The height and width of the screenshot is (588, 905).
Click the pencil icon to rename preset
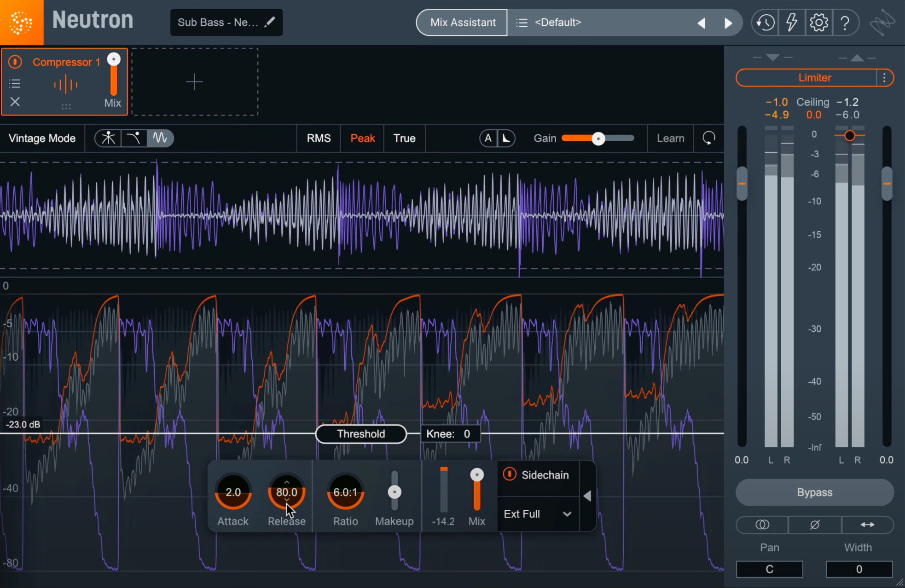(270, 22)
